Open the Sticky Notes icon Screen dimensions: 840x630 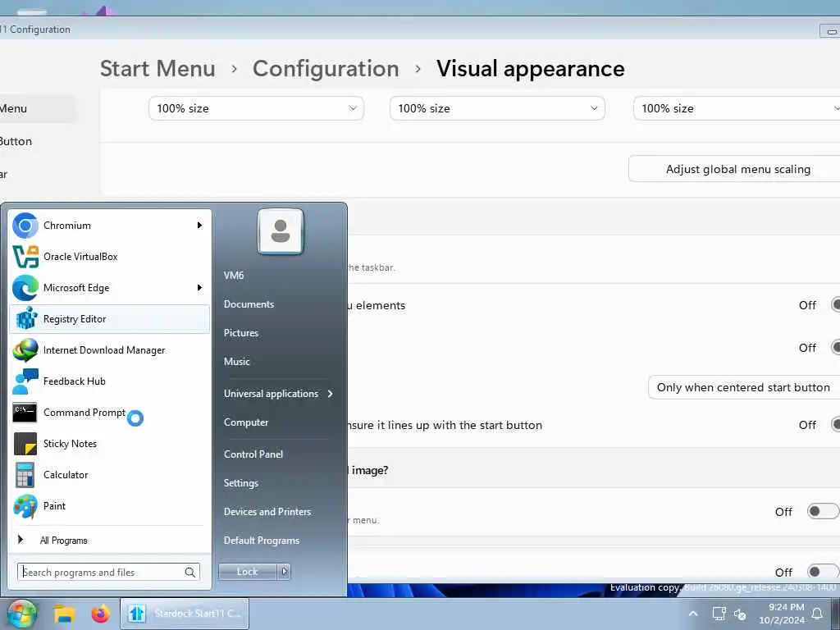(25, 444)
